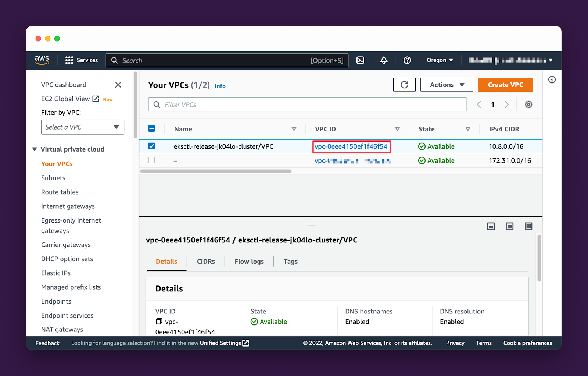Open Endpoints in sidebar
Viewport: 588px width, 376px height.
(x=56, y=301)
